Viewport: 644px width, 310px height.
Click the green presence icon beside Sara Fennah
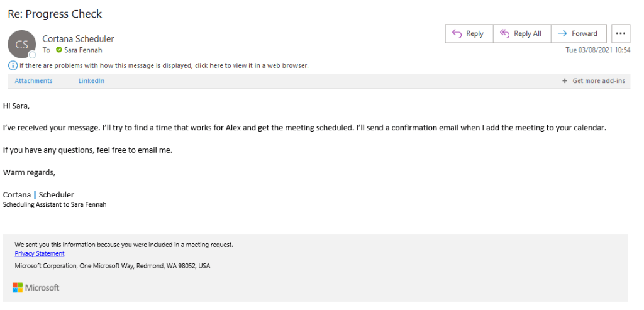[59, 50]
